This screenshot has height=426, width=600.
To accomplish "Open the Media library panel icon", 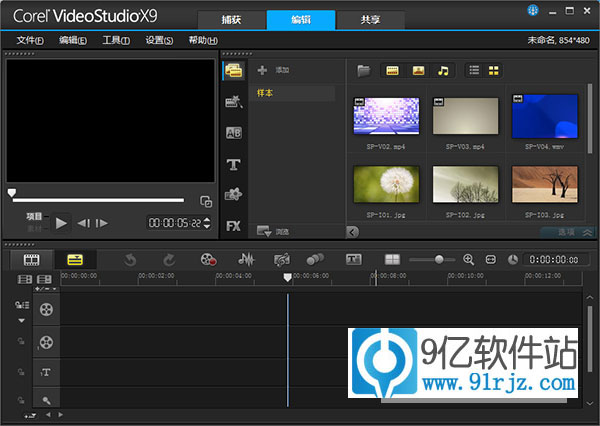I will point(233,70).
